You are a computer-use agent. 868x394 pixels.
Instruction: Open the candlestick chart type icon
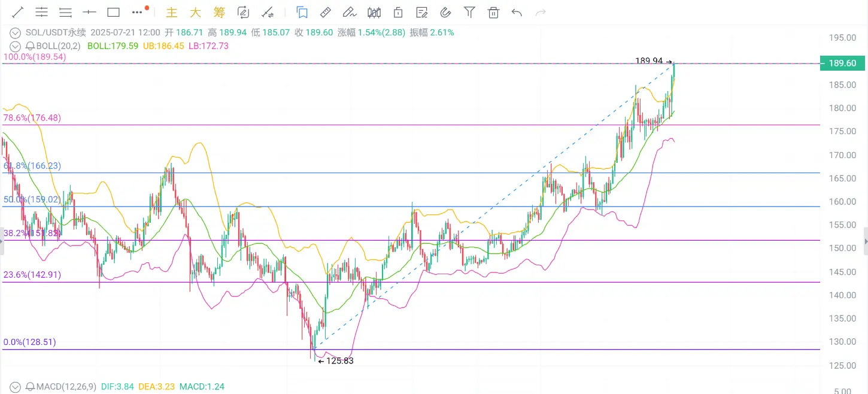click(374, 12)
